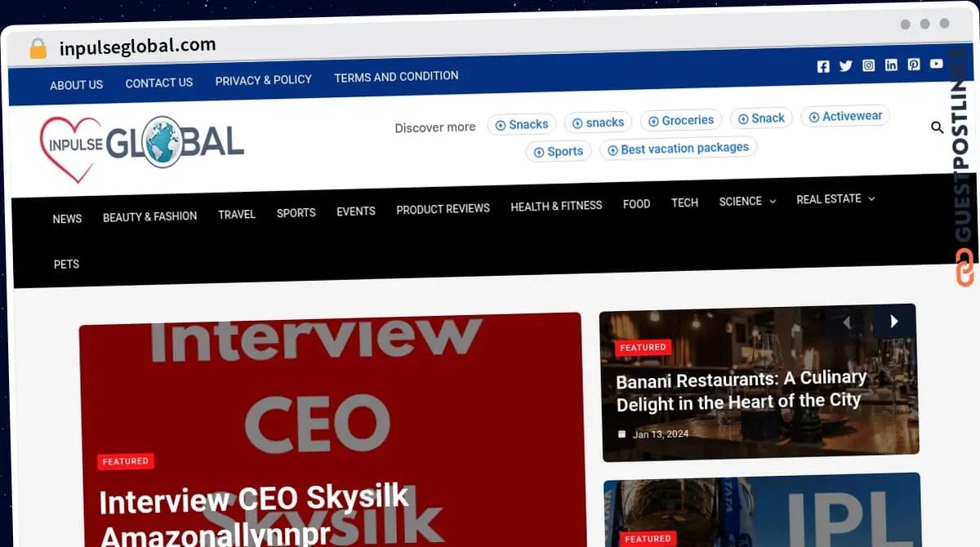The width and height of the screenshot is (980, 547).
Task: Go to next featured slide arrow
Action: [893, 321]
